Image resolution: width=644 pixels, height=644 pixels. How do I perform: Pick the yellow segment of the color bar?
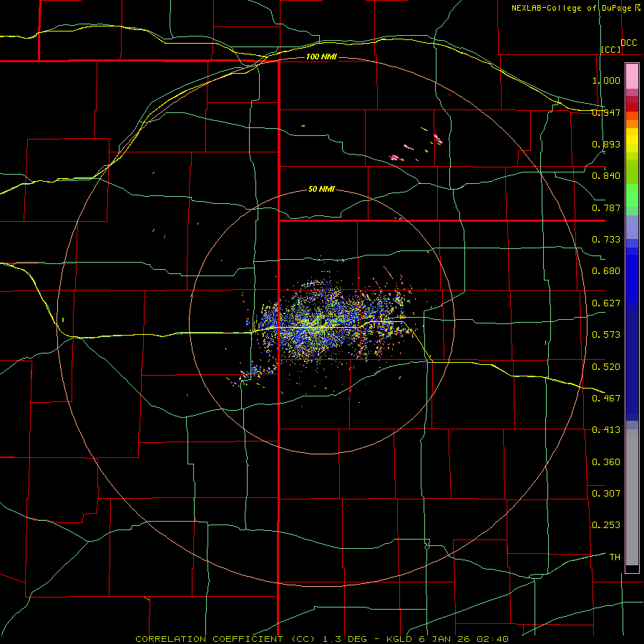coord(632,141)
